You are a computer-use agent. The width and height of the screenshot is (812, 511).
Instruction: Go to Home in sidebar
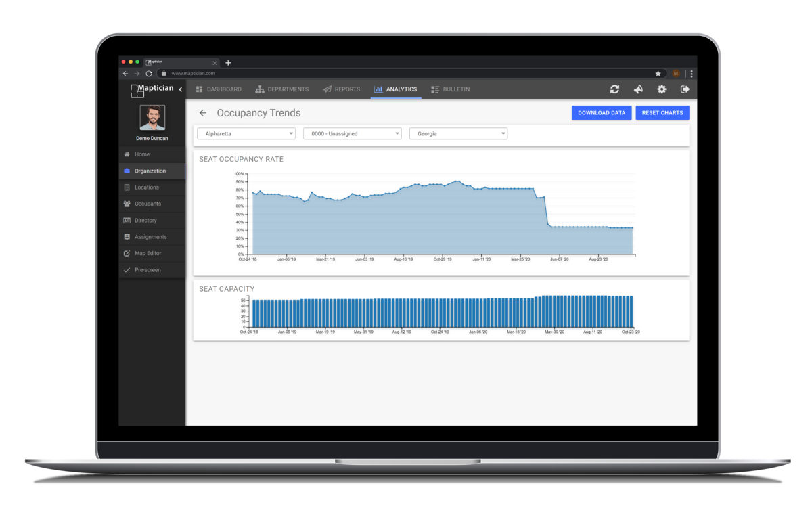[x=152, y=154]
